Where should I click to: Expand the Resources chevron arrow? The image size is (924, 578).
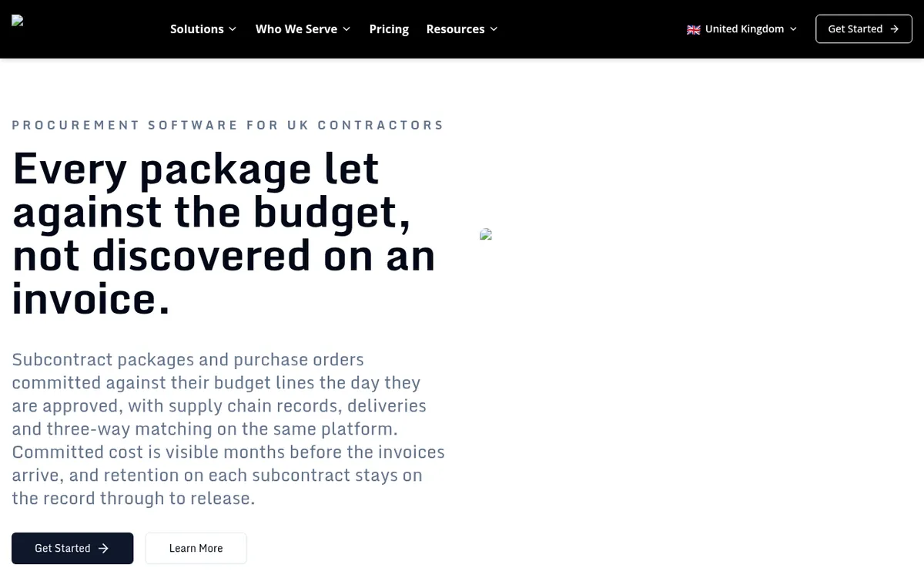[494, 29]
